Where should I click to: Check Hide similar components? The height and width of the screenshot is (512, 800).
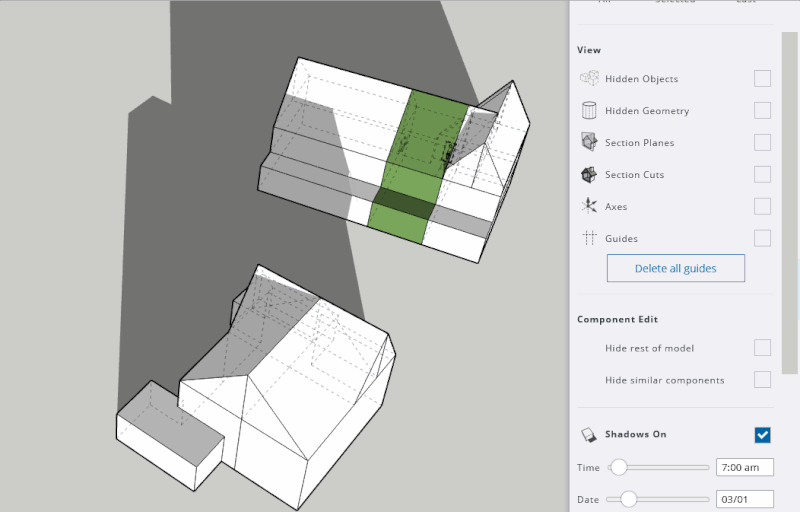tap(762, 379)
